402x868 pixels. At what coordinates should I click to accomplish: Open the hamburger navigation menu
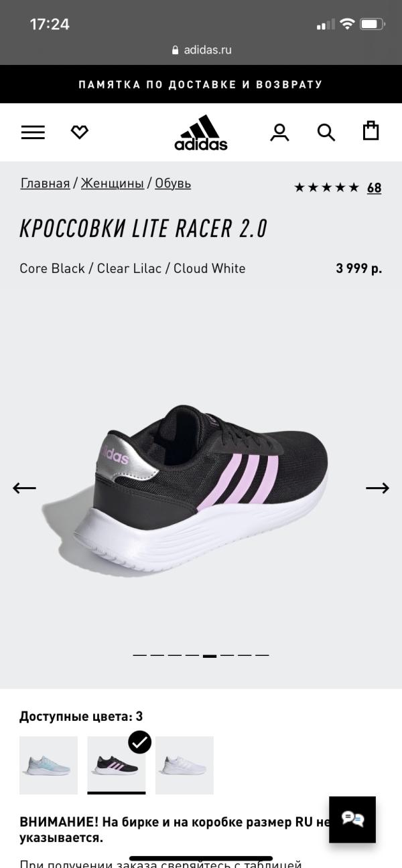(x=33, y=133)
